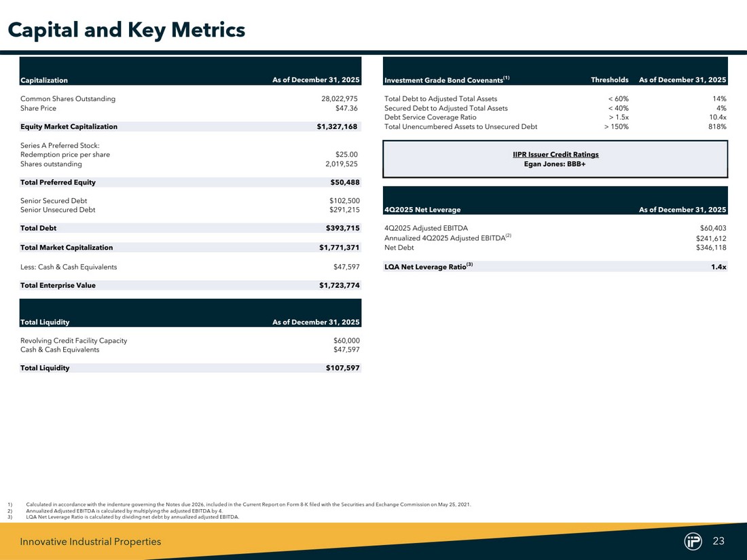The height and width of the screenshot is (560, 747).
Task: Click the first footnote about the indenture
Action: [x=248, y=505]
